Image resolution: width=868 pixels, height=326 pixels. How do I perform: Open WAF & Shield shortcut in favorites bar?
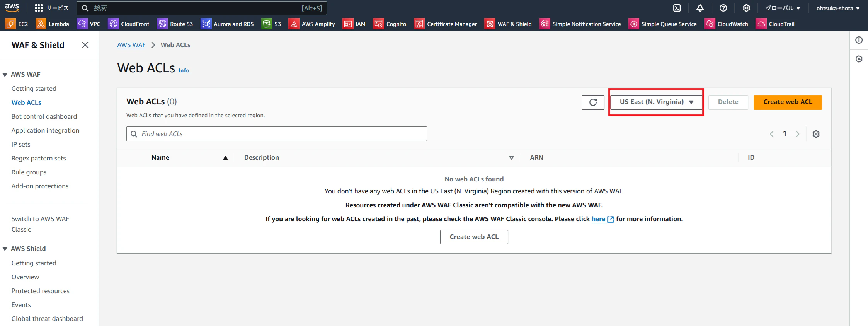(x=508, y=24)
